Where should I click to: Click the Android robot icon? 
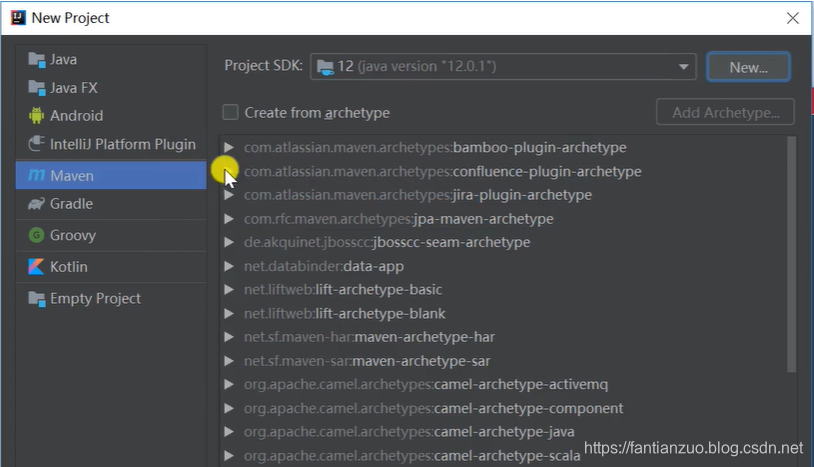tap(36, 115)
